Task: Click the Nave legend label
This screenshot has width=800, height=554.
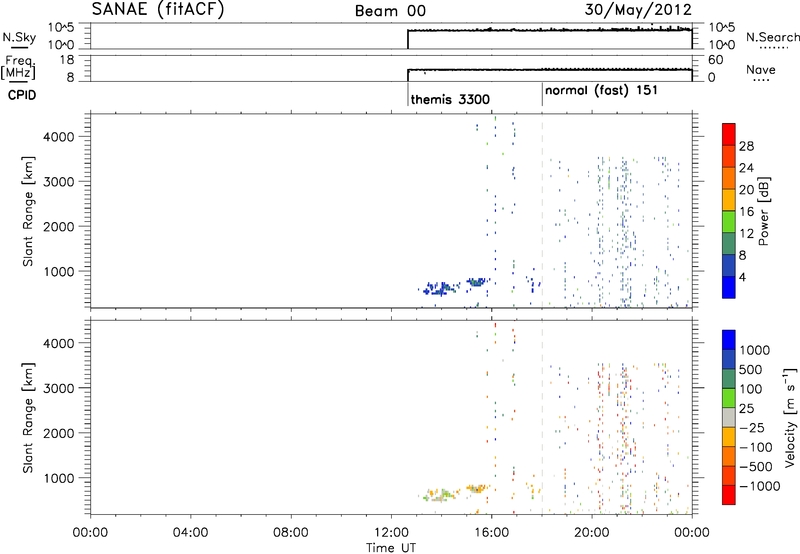Action: [761, 70]
